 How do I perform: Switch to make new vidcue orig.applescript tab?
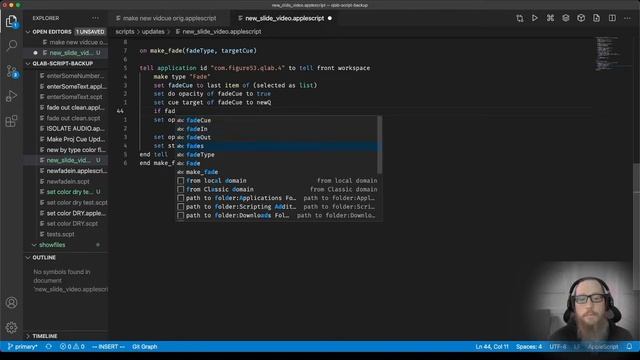[169, 18]
